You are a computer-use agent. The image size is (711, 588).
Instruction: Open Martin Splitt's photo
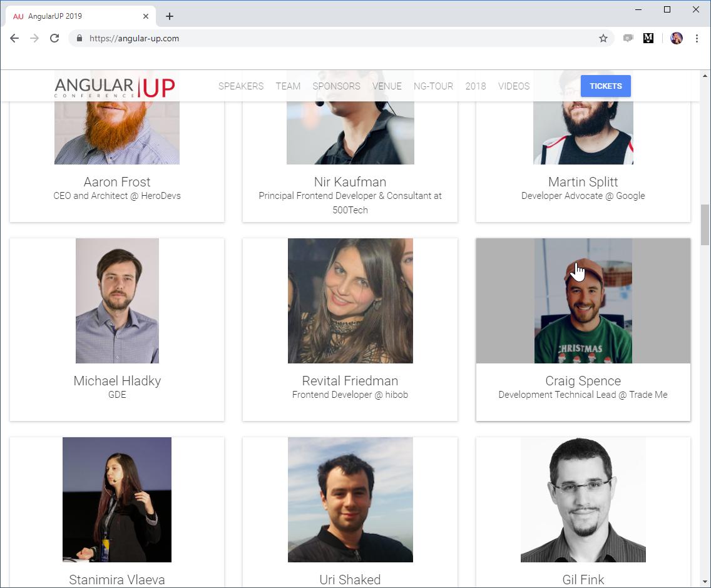pos(583,133)
